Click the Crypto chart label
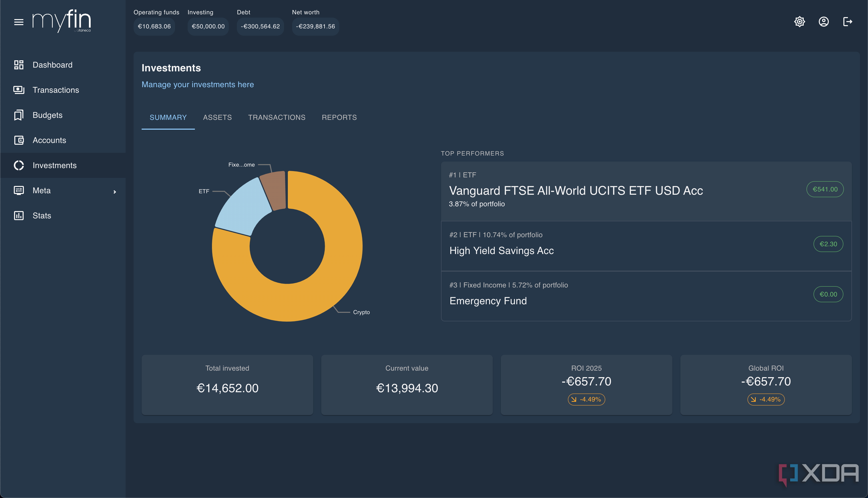This screenshot has height=498, width=868. 361,312
